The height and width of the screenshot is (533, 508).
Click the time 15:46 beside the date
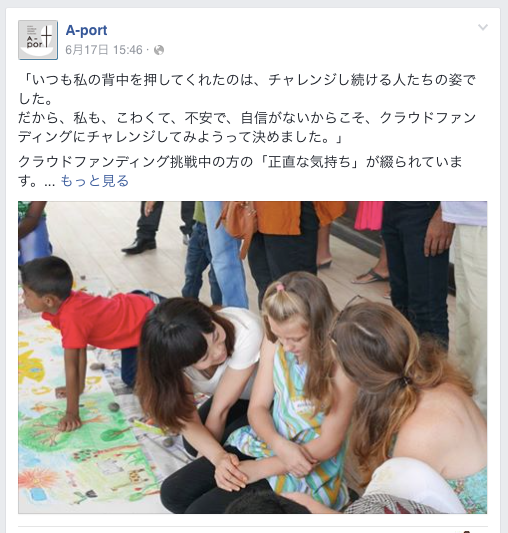coord(128,50)
